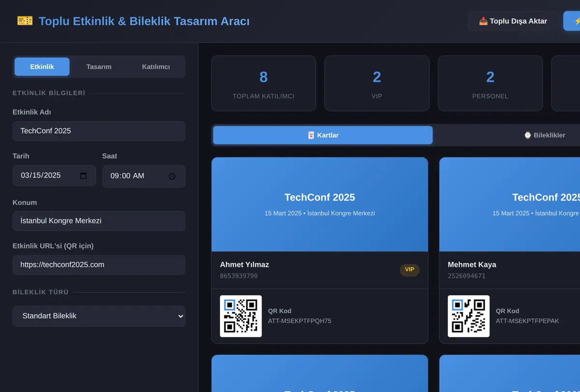Click the VIP badge on Ahmet Yılmaz card
The width and height of the screenshot is (580, 392).
pos(409,270)
